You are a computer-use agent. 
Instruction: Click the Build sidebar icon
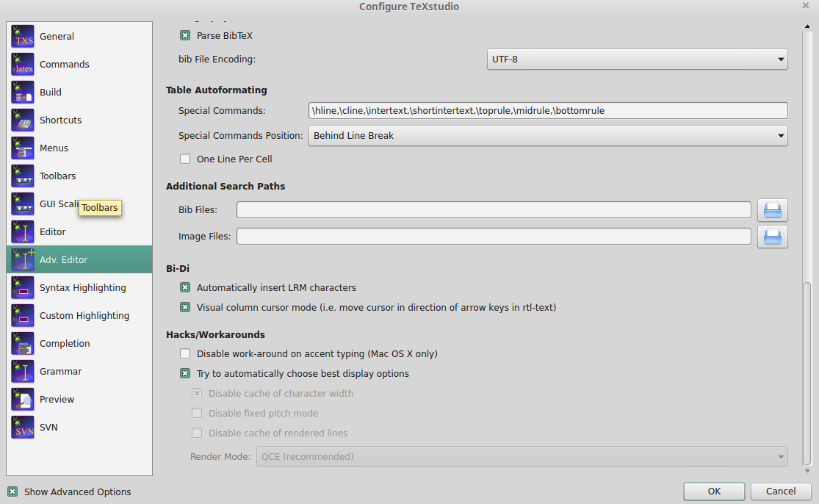pyautogui.click(x=23, y=93)
